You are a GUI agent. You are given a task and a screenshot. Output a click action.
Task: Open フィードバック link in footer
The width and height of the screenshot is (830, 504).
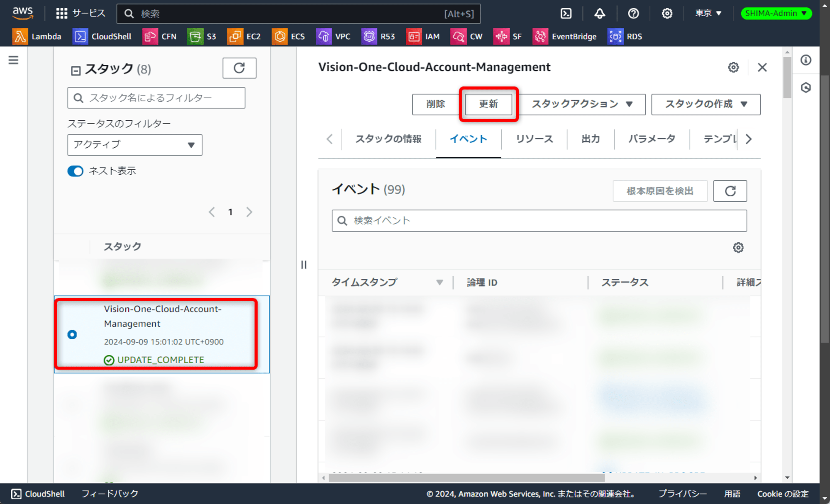coord(110,494)
